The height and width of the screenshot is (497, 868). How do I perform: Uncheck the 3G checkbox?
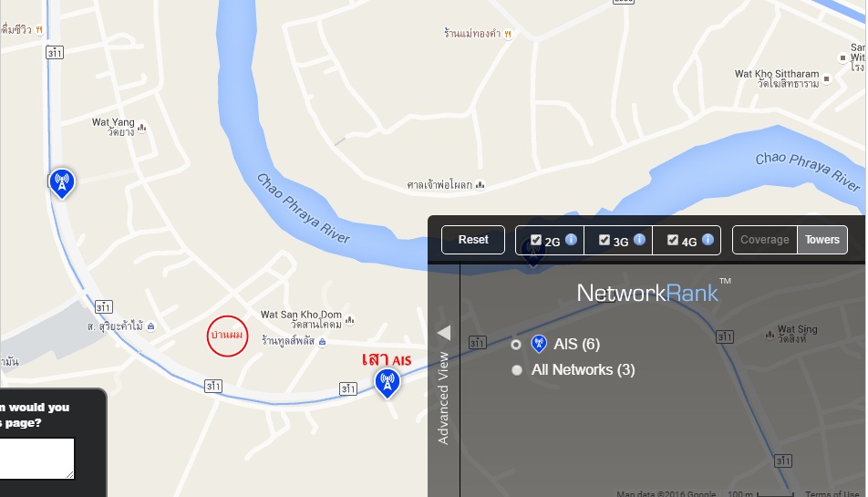[604, 240]
